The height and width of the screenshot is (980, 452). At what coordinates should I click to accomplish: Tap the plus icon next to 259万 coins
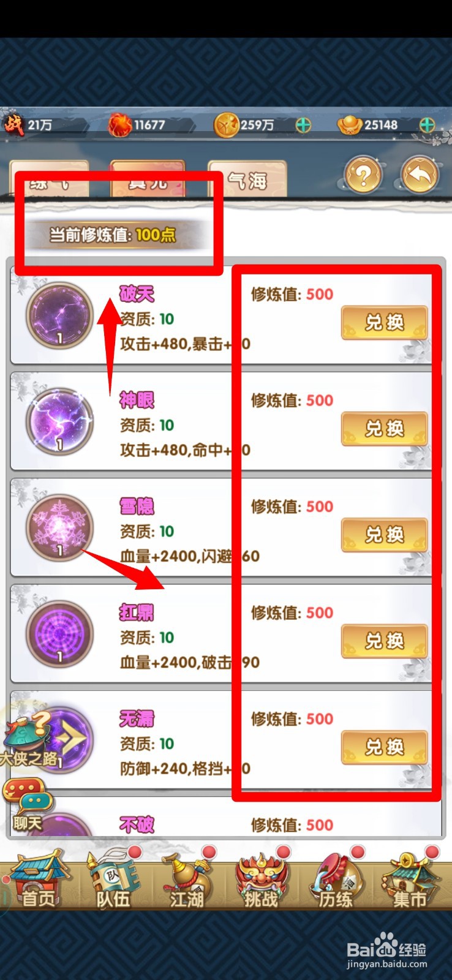point(303,125)
